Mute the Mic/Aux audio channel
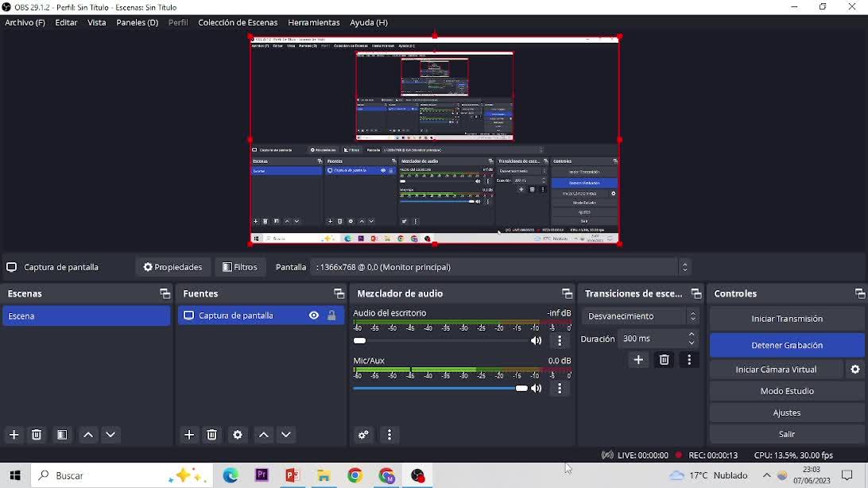868x488 pixels. (x=537, y=389)
